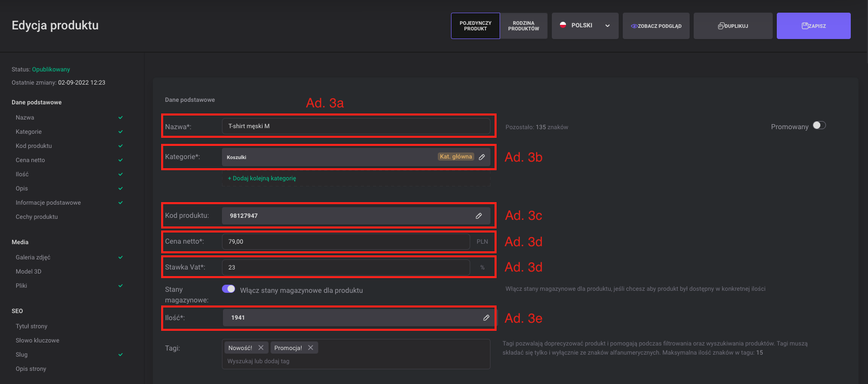Click the pencil icon in Kategorie field
This screenshot has width=868, height=384.
[482, 157]
